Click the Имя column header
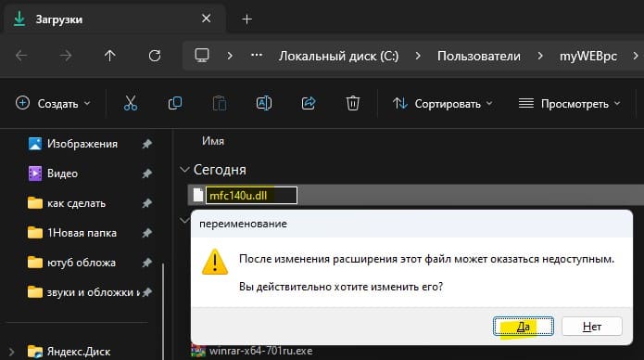This screenshot has height=360, width=644. pyautogui.click(x=213, y=141)
